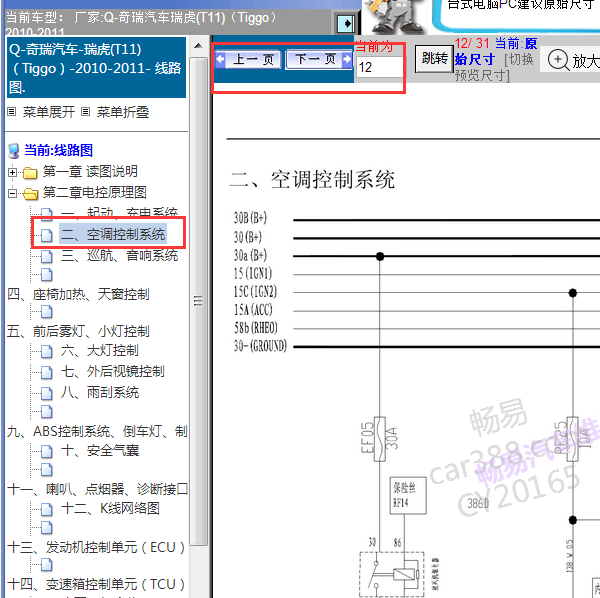Image resolution: width=600 pixels, height=598 pixels.
Task: Select 六、大灯控制 entry
Action: pyautogui.click(x=99, y=350)
